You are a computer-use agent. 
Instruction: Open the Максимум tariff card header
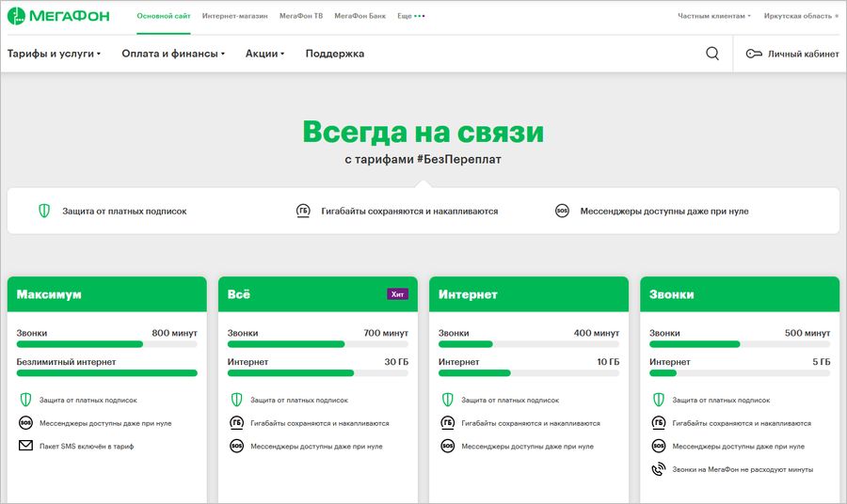pos(107,294)
